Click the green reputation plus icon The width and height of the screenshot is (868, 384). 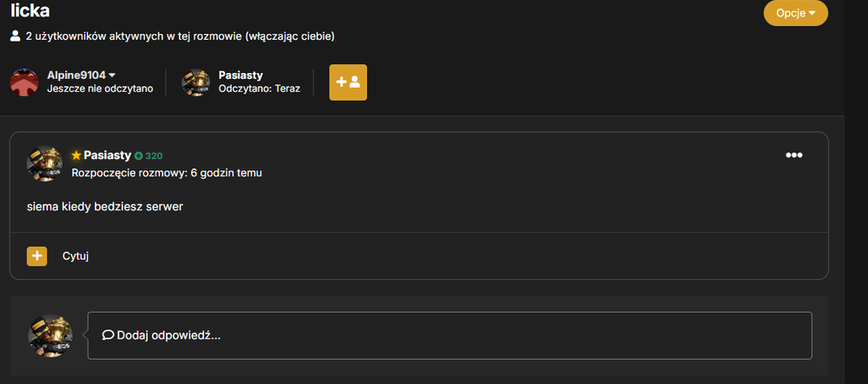pos(138,156)
